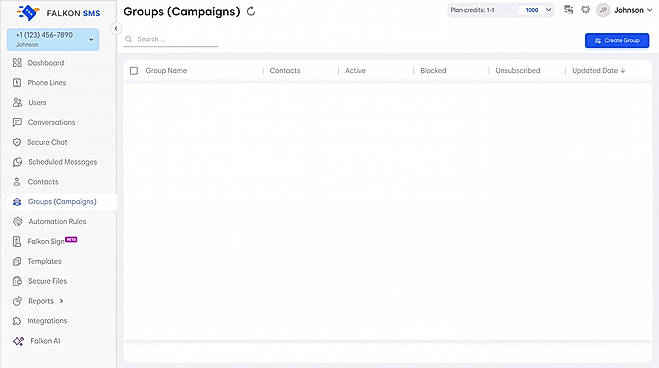Click the Integrations puzzle icon

pyautogui.click(x=17, y=321)
